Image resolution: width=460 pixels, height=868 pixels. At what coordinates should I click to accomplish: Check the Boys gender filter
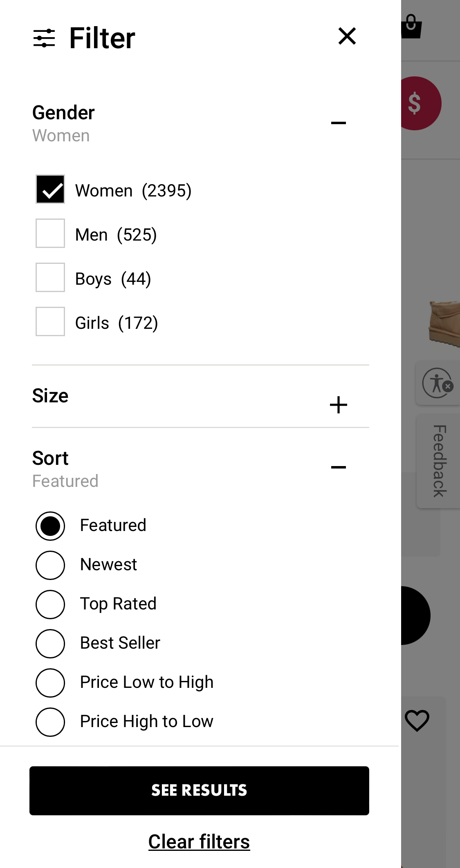click(50, 278)
